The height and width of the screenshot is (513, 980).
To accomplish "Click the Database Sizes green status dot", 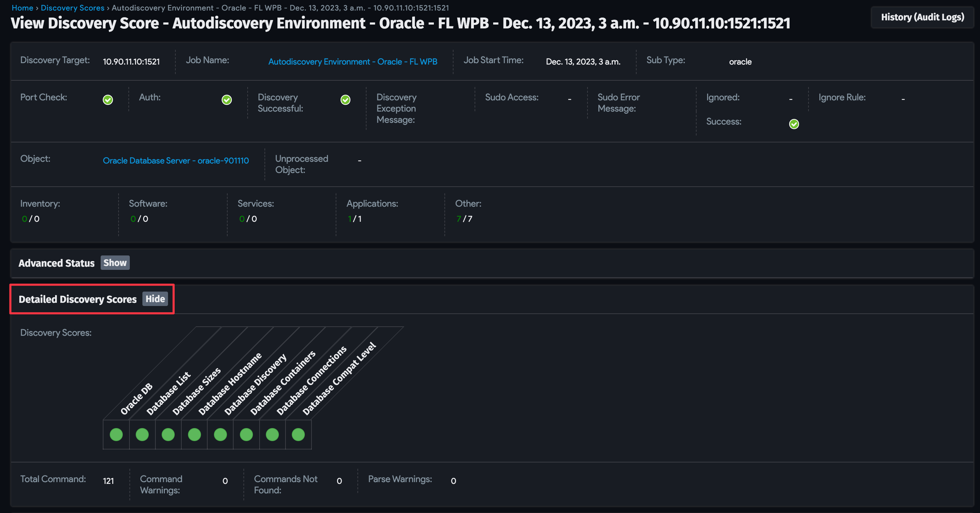I will pyautogui.click(x=168, y=434).
